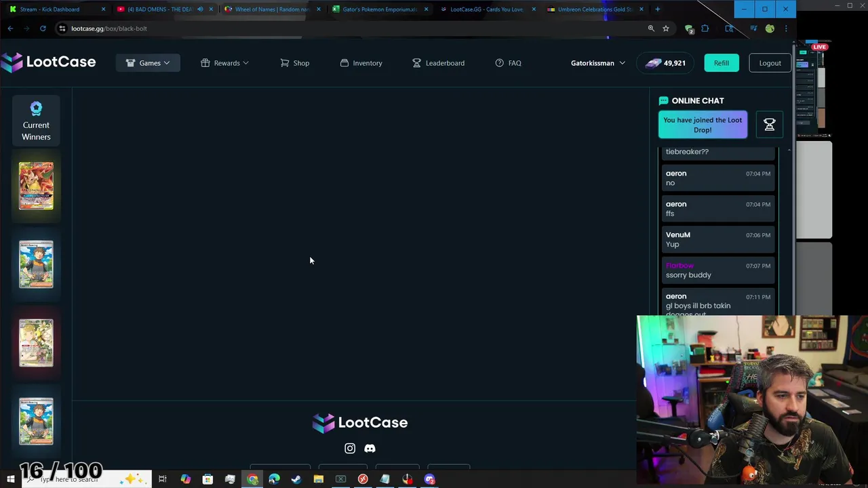Open the FAQ page

pos(509,63)
